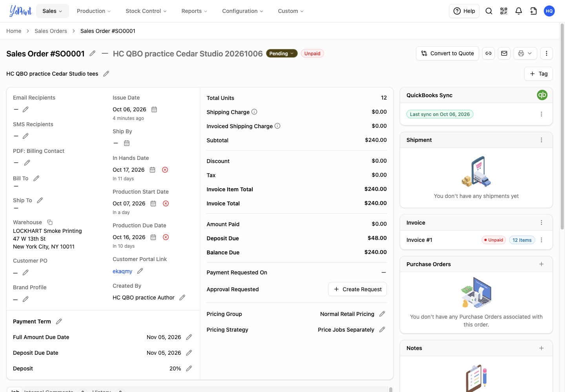Click the YoPrint logo
The image size is (565, 392).
point(20,11)
